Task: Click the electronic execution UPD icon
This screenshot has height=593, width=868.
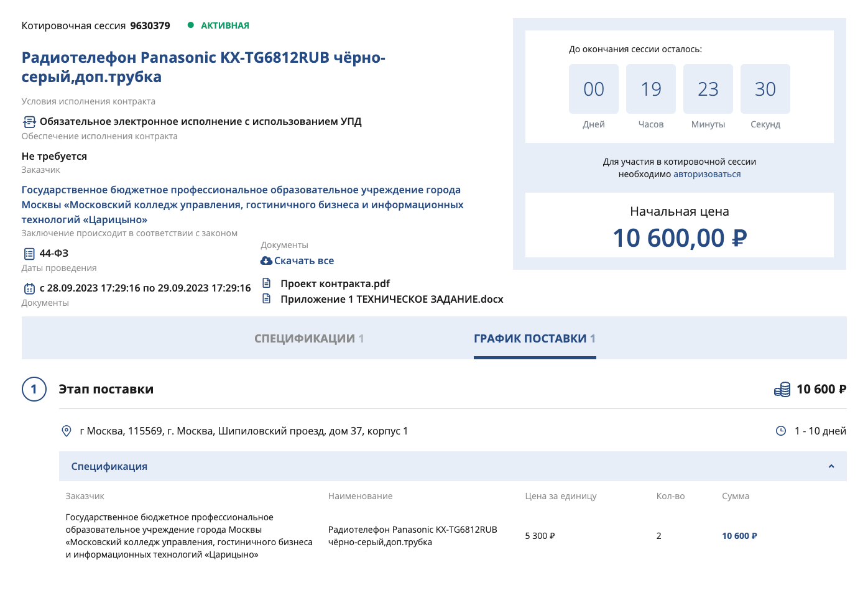Action: click(29, 122)
